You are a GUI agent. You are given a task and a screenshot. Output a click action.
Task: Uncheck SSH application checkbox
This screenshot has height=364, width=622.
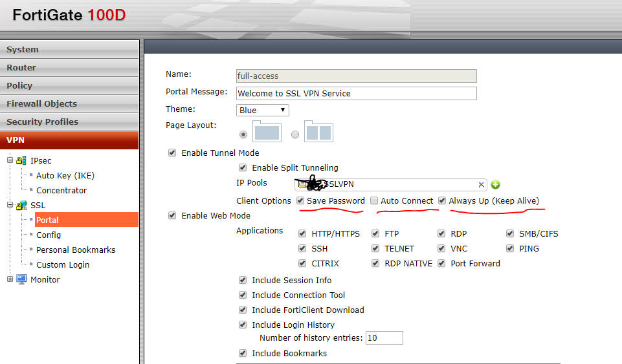(302, 248)
